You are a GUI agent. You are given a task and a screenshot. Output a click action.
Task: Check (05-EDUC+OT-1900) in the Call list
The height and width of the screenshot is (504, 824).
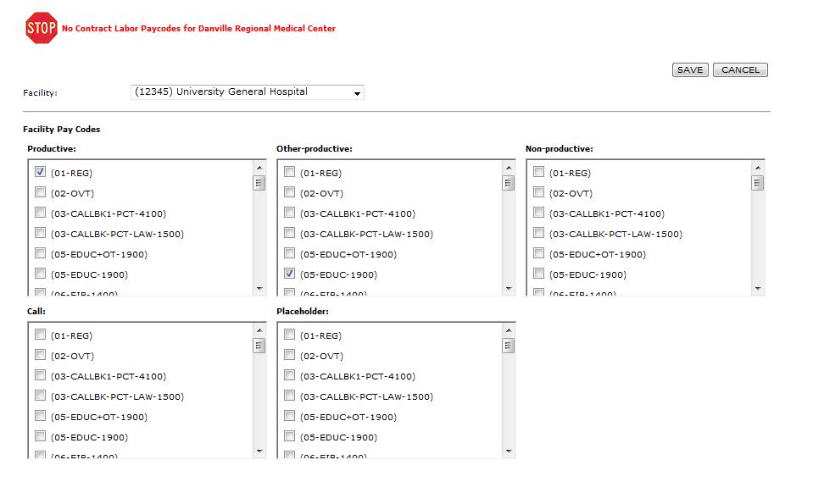coord(40,416)
